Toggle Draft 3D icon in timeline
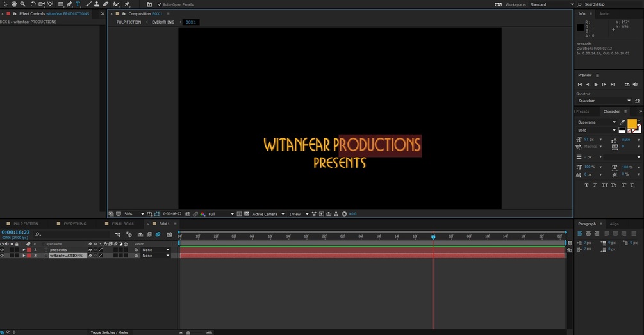Viewport: 644px width, 335px height. [129, 234]
